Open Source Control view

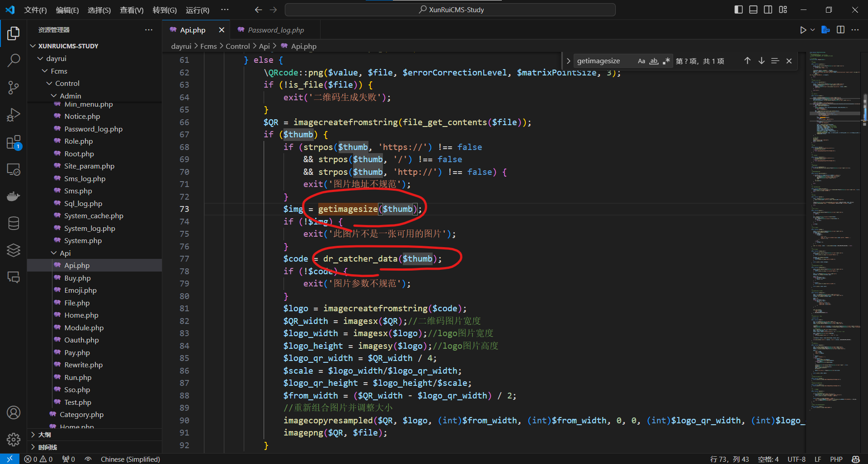tap(14, 88)
